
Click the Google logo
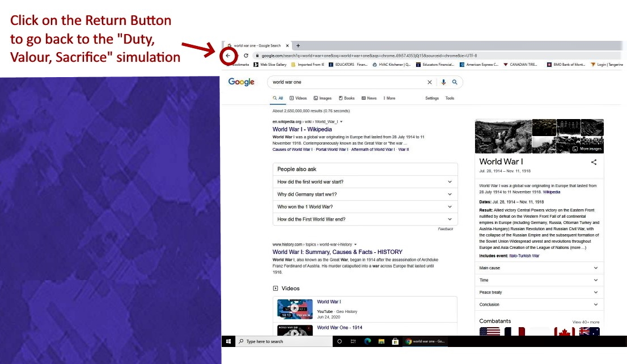241,82
